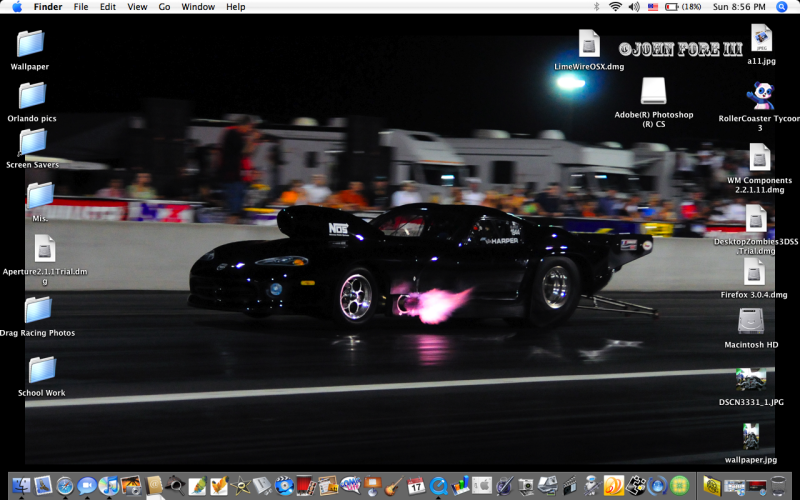Launch iPhoto from the dock

click(x=131, y=486)
